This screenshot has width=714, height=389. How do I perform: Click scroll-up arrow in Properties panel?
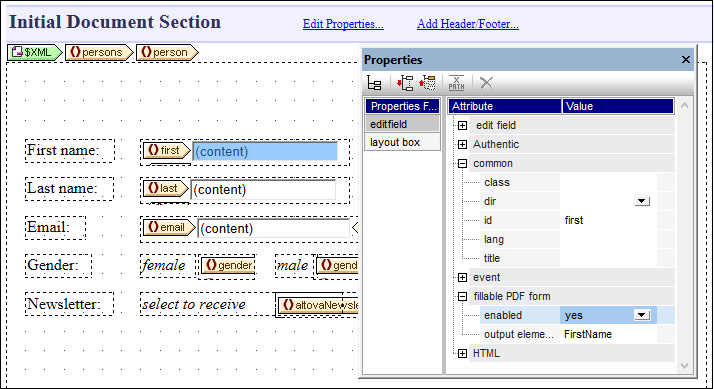click(x=684, y=106)
